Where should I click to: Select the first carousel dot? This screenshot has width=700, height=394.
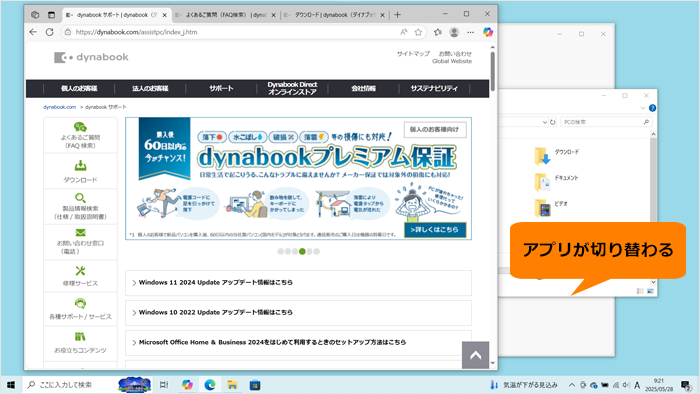280,252
